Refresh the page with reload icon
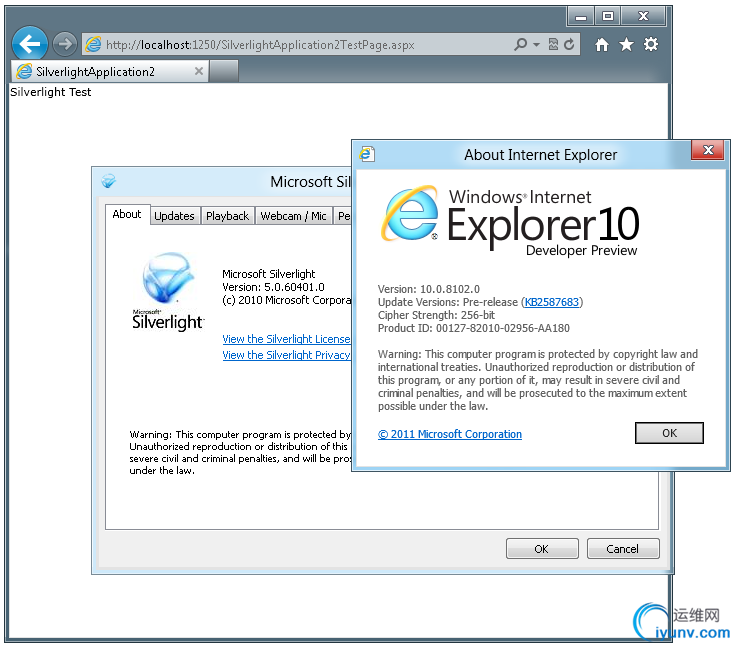 tap(569, 45)
